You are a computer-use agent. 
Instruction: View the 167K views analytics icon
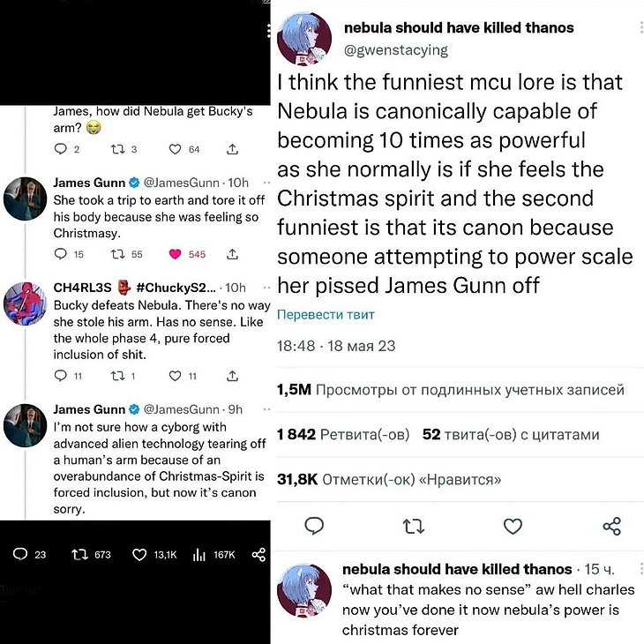click(199, 554)
